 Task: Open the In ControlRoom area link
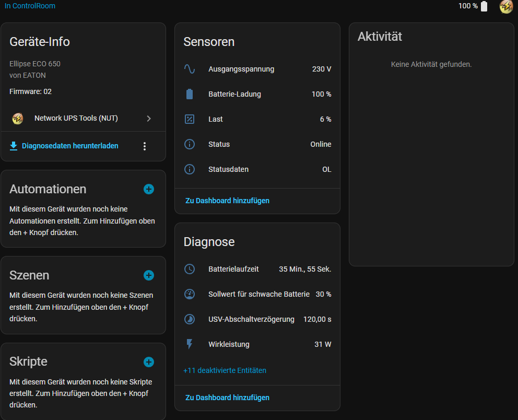tap(30, 6)
